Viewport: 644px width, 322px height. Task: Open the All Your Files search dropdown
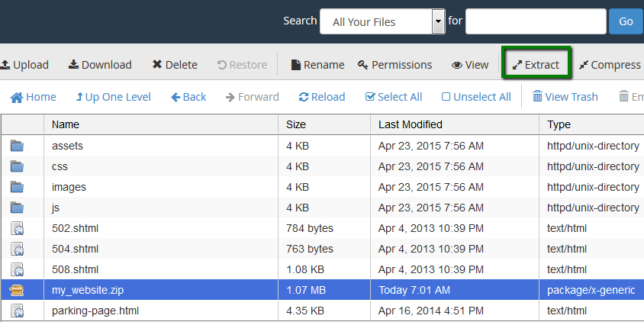click(x=382, y=21)
